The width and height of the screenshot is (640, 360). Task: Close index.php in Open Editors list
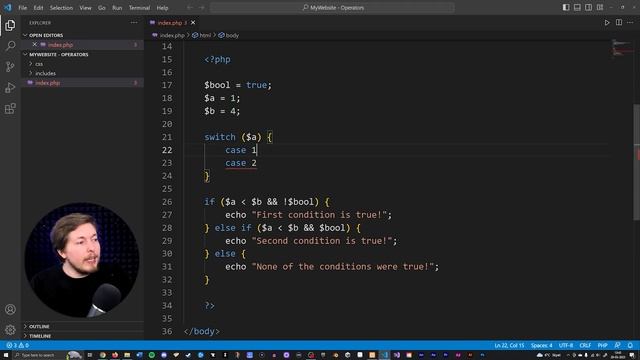coord(34,44)
